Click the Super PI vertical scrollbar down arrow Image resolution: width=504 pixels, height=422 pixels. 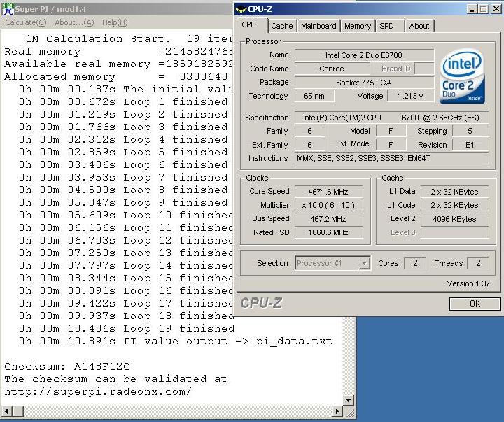tap(348, 400)
